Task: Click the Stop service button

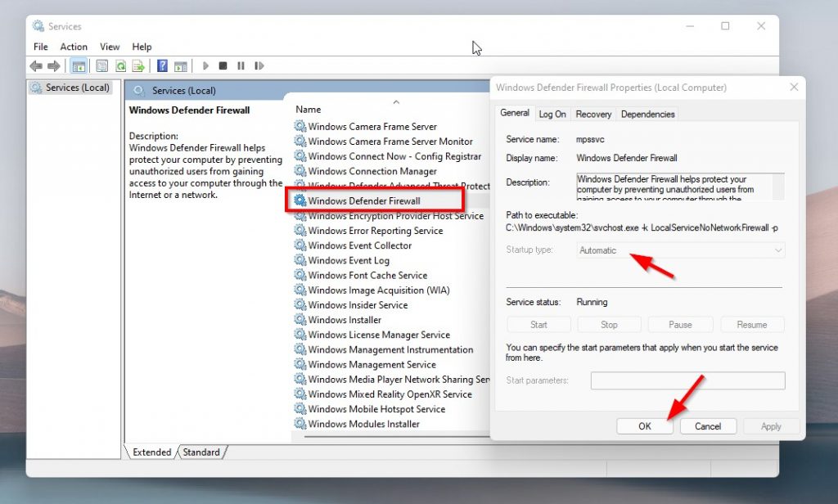Action: [x=609, y=325]
